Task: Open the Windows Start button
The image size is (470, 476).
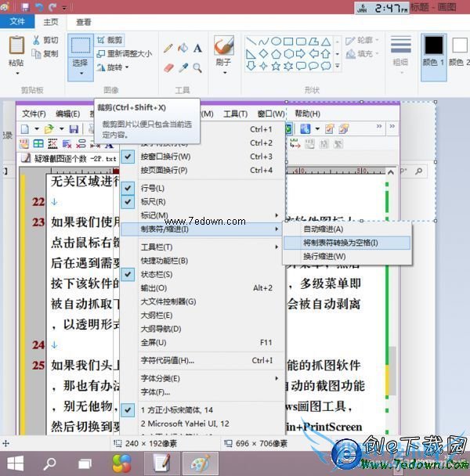Action: [15, 462]
